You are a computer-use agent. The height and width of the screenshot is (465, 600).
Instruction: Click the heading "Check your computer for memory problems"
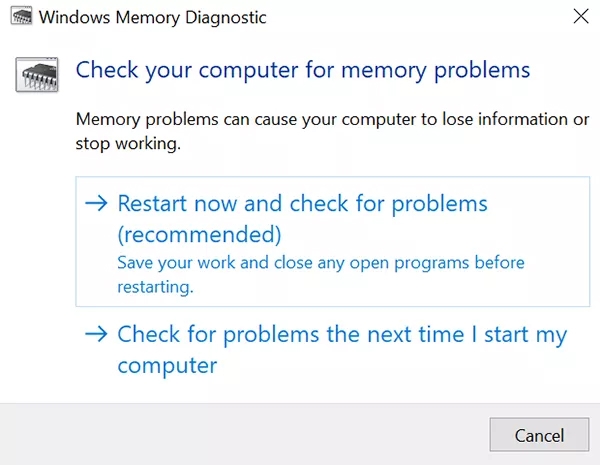point(303,70)
